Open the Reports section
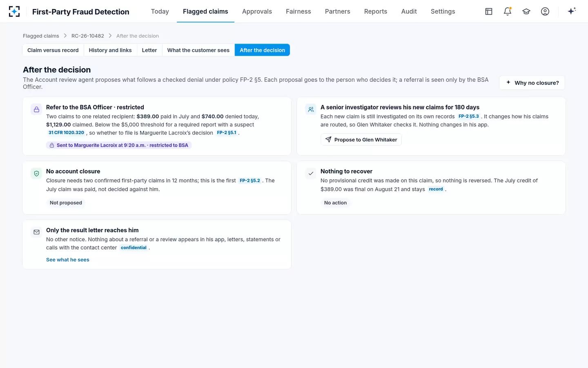588x368 pixels. coord(376,11)
